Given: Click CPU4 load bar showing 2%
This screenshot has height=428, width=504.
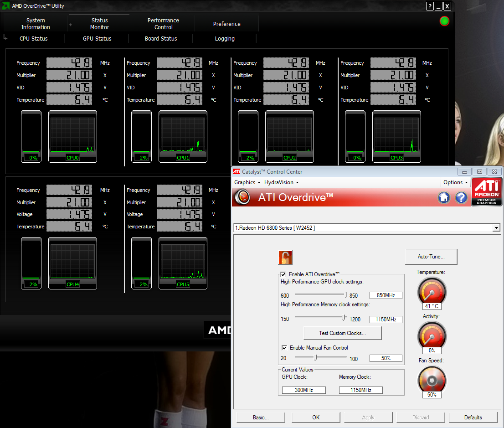Looking at the screenshot, I should point(31,263).
